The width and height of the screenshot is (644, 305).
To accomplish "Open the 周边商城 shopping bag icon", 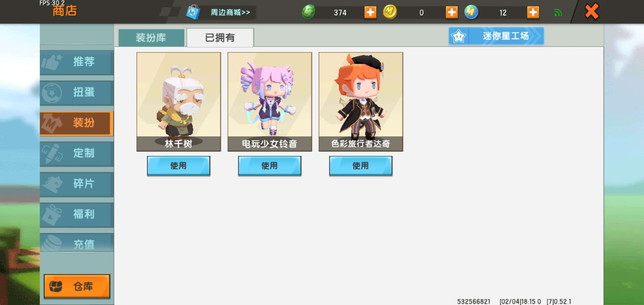I will [193, 12].
